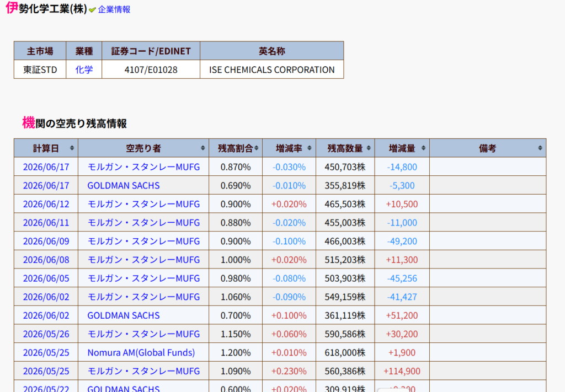Open the 2026/06/11 date link
The image size is (565, 392).
[x=46, y=222]
